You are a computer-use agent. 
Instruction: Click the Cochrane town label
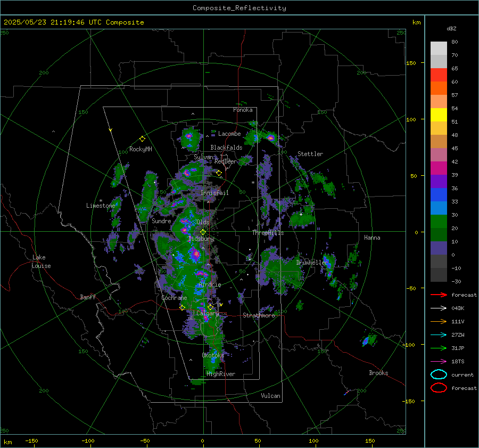tap(174, 298)
